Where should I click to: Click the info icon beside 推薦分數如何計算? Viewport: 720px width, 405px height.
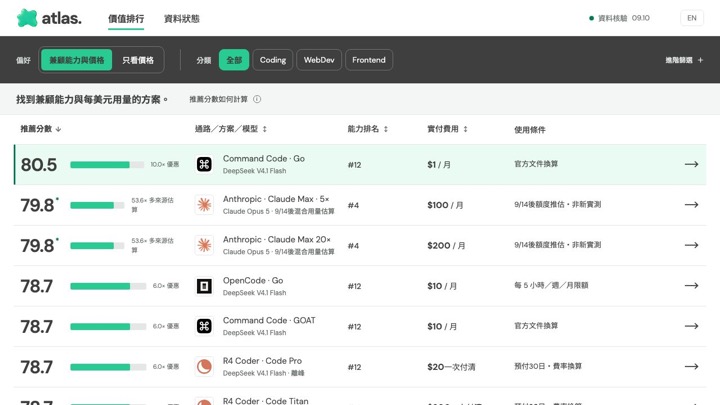257,99
